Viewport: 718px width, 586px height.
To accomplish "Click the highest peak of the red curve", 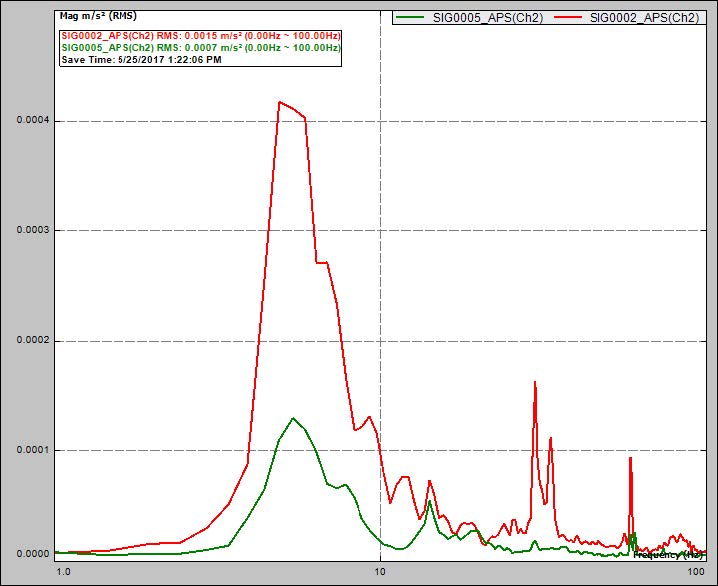I will tap(280, 102).
